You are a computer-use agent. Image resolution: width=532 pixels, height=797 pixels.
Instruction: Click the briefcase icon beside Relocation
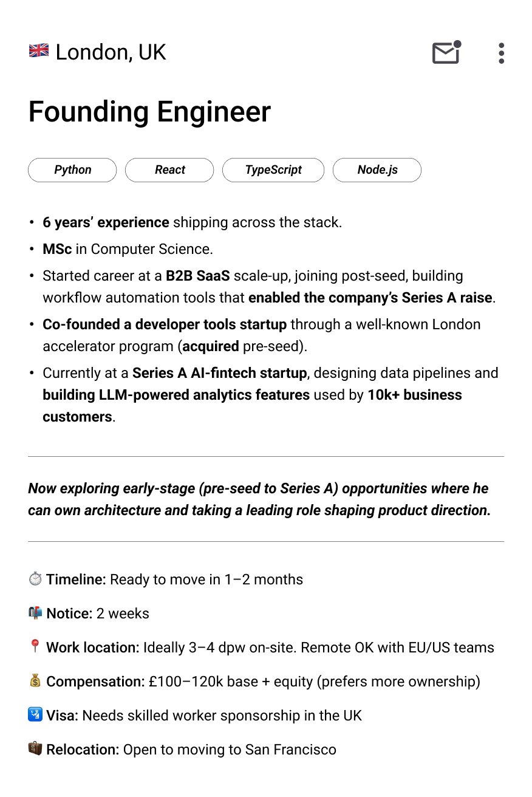pos(35,749)
